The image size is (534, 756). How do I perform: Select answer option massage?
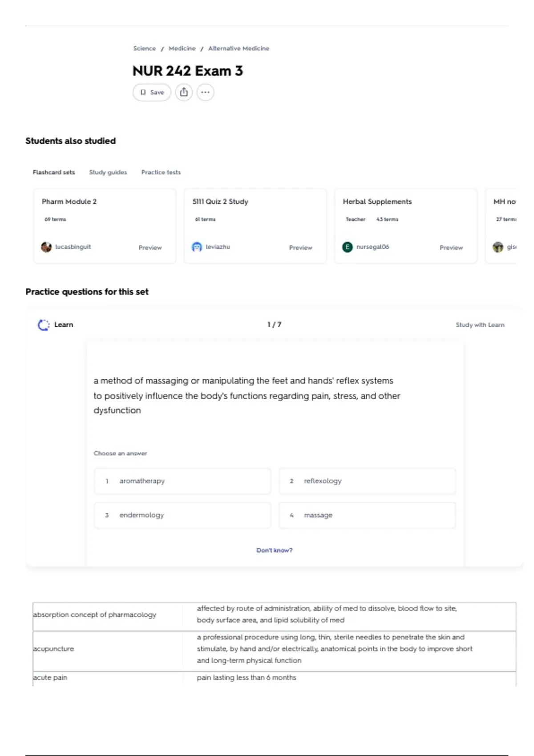[367, 515]
